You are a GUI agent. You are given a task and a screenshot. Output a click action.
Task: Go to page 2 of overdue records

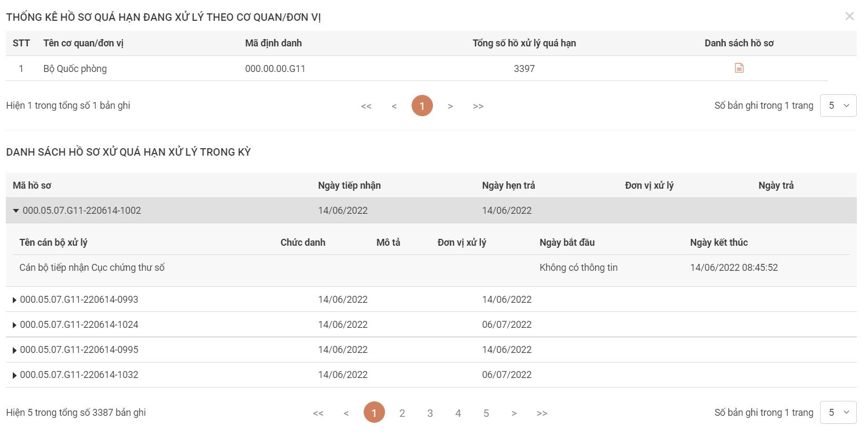[402, 413]
